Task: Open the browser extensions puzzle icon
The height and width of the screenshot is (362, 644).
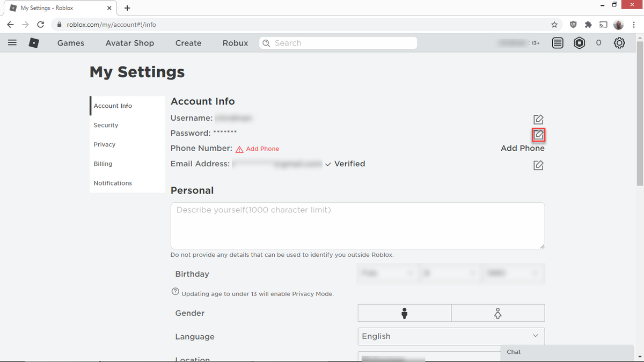Action: [588, 25]
